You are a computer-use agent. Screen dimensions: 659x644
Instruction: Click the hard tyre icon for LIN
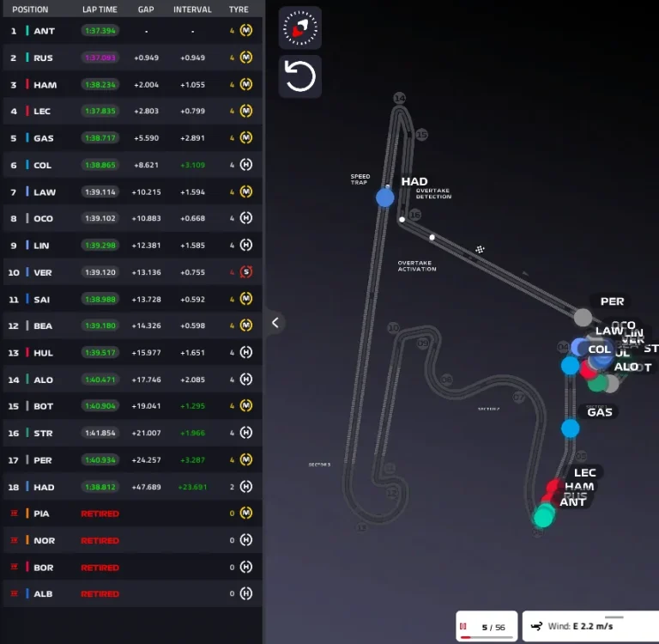click(x=246, y=245)
